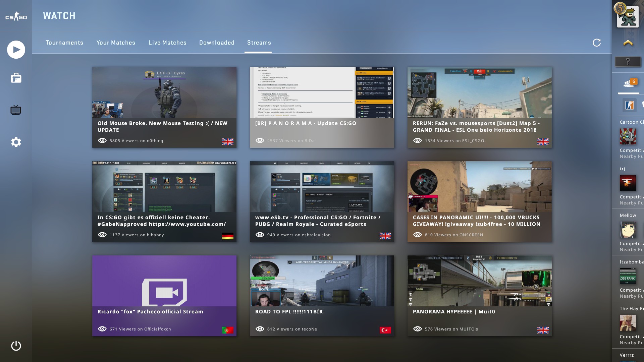This screenshot has width=644, height=362.
Task: Click the UK flag on esbtelevision stream
Action: [x=385, y=236]
